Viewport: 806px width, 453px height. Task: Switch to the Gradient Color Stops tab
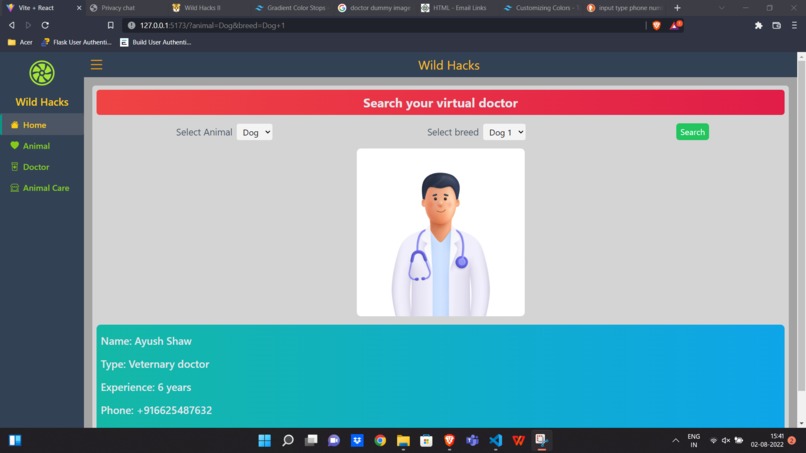[291, 8]
